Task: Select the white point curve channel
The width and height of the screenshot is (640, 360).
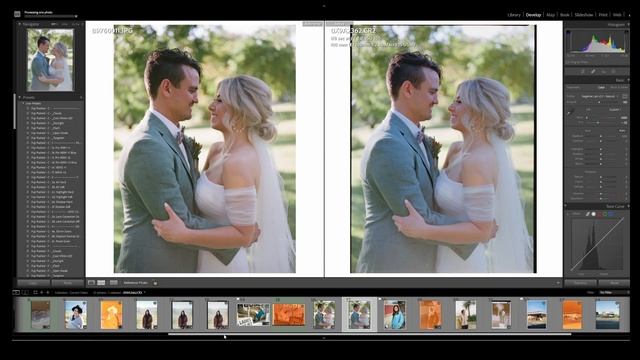Action: click(x=594, y=213)
